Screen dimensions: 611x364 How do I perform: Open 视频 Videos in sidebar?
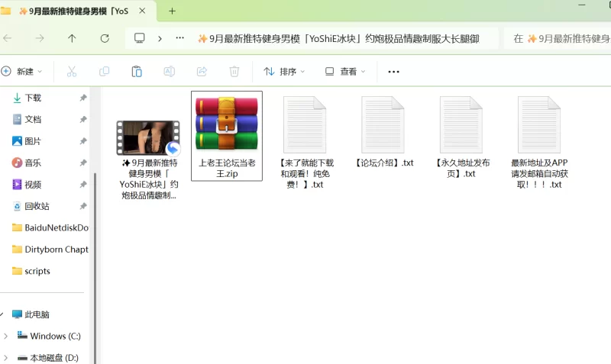(x=33, y=184)
